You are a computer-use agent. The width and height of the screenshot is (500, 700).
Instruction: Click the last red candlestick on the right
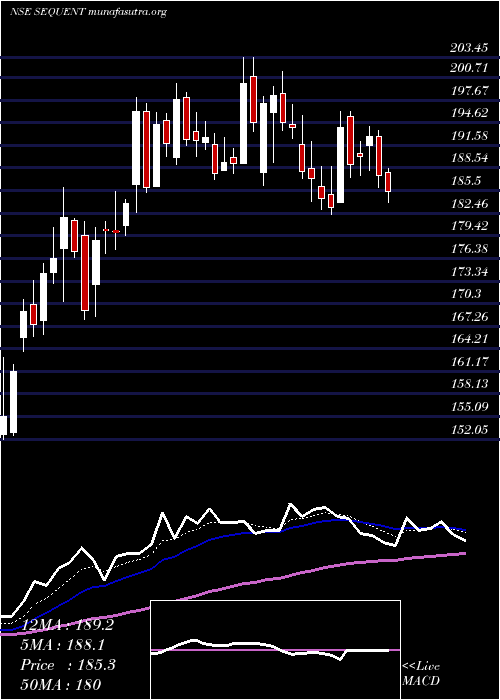point(388,182)
